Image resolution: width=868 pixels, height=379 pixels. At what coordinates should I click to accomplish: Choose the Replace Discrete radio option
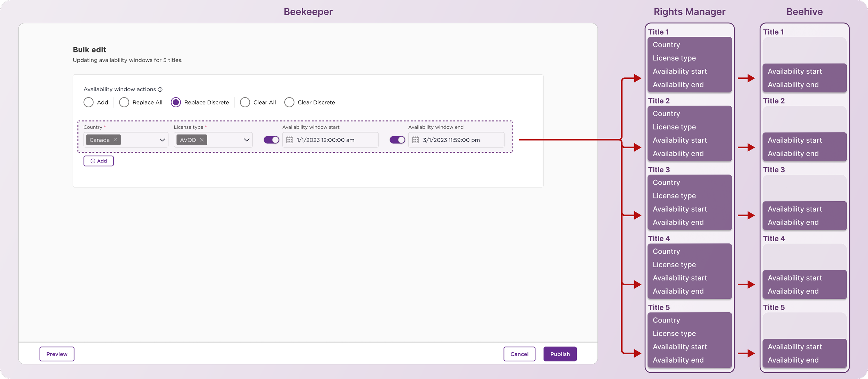click(x=176, y=102)
